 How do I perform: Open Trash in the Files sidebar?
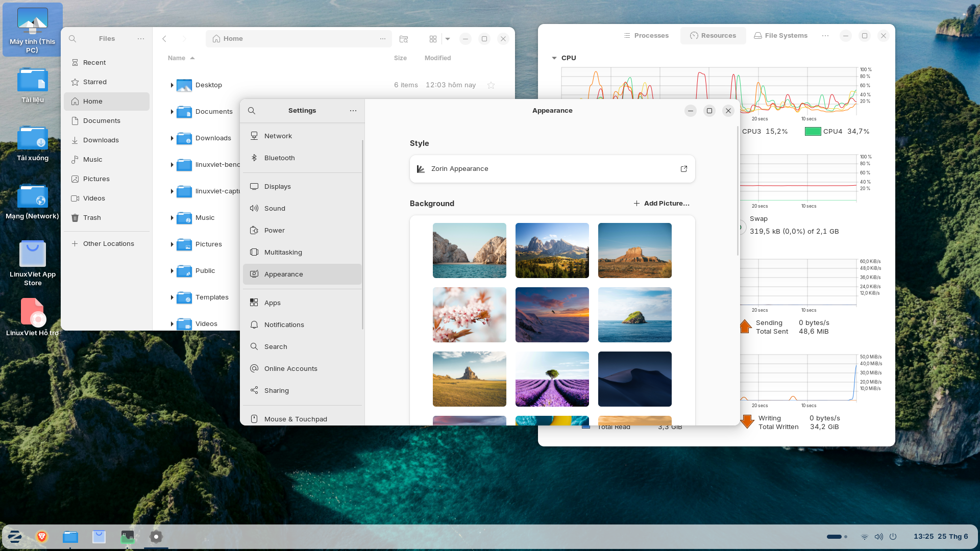[x=107, y=218]
